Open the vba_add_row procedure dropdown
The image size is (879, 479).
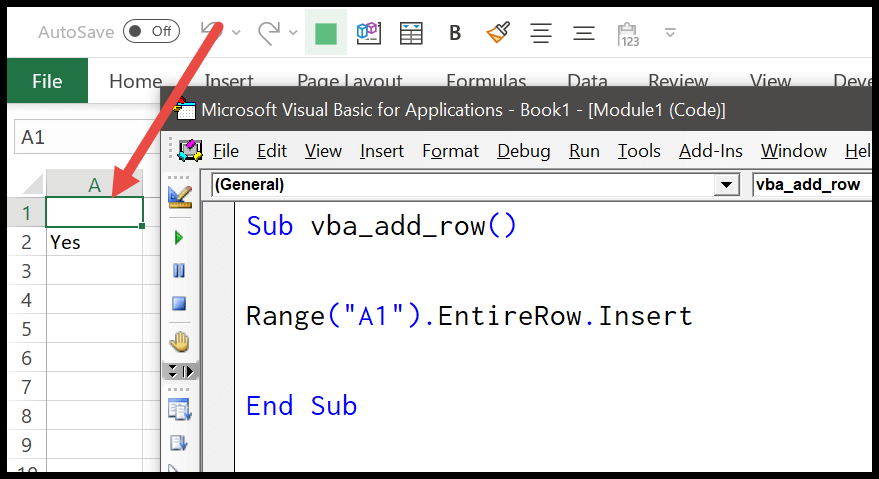pyautogui.click(x=810, y=185)
